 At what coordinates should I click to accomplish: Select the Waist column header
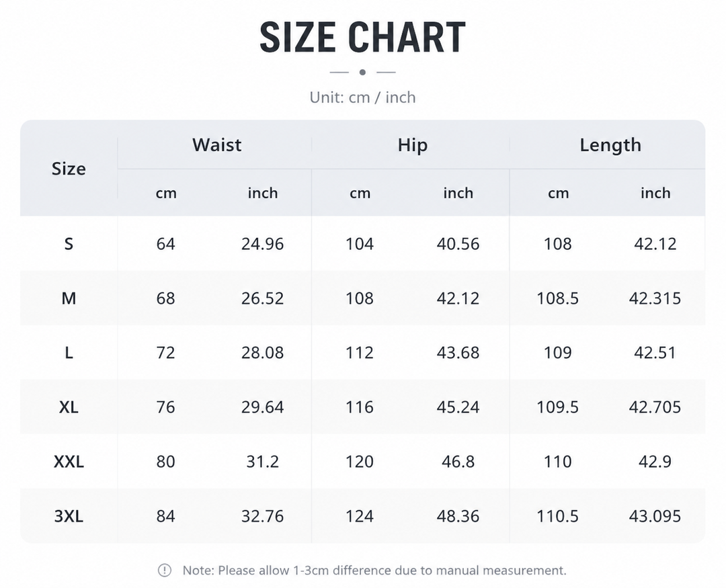coord(216,145)
